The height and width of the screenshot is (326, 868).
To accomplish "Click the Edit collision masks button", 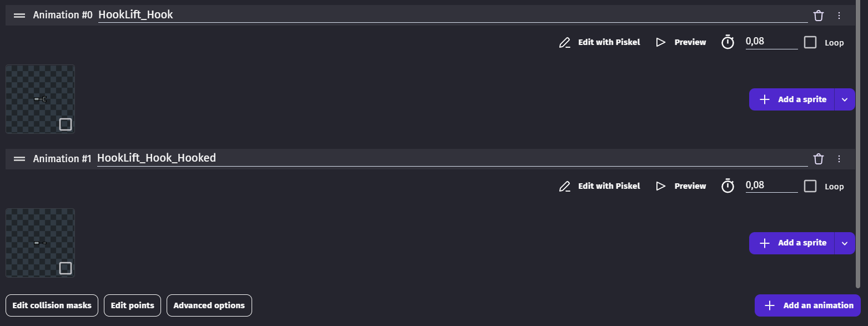I will (52, 305).
